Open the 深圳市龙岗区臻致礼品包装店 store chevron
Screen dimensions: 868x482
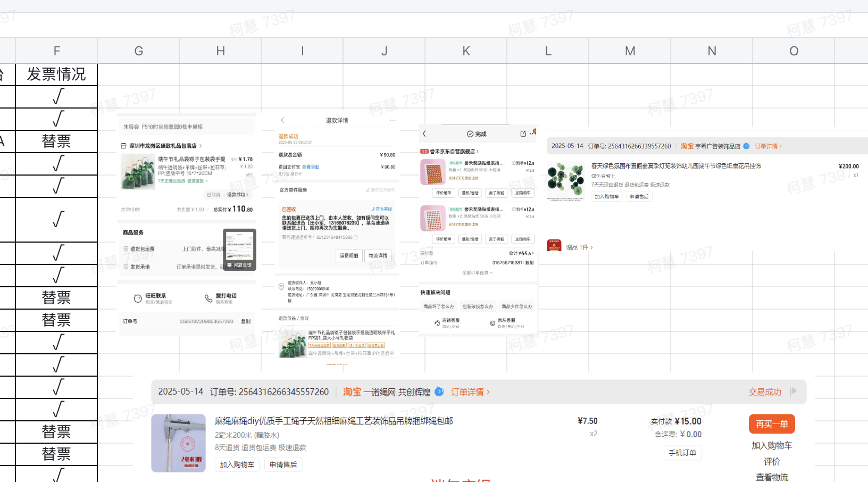[201, 146]
